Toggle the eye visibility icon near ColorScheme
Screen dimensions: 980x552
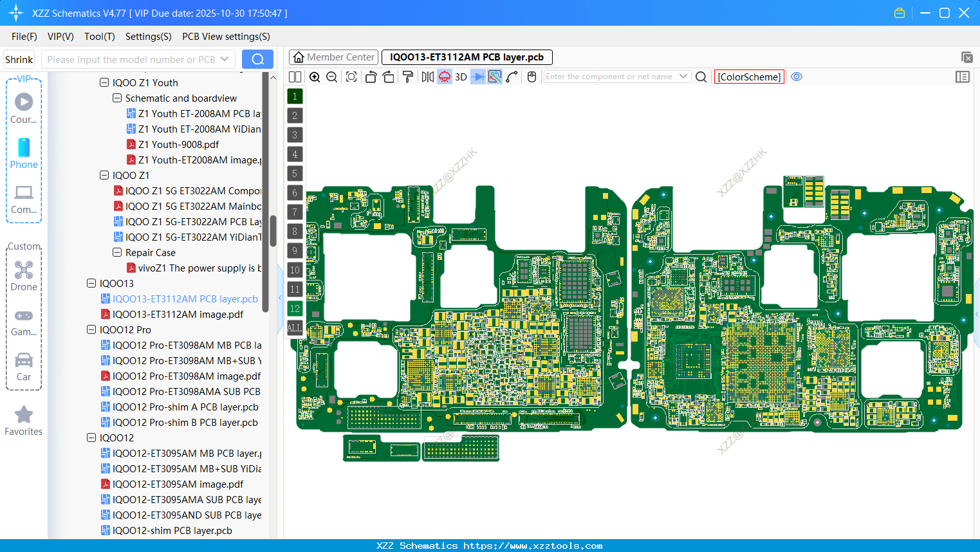tap(797, 77)
